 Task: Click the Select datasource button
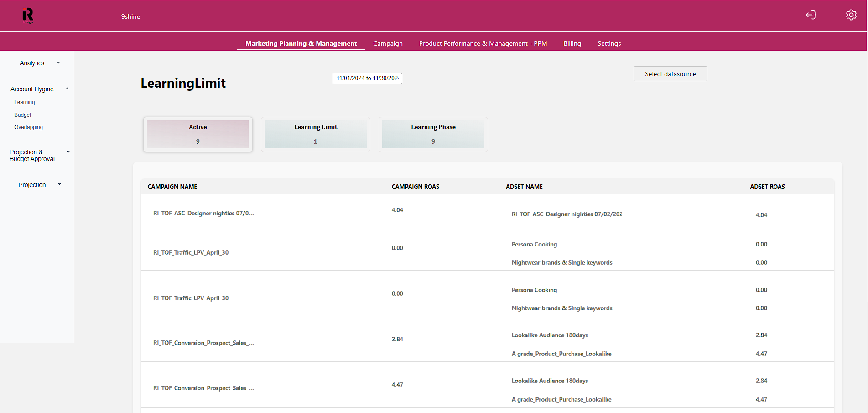click(670, 74)
